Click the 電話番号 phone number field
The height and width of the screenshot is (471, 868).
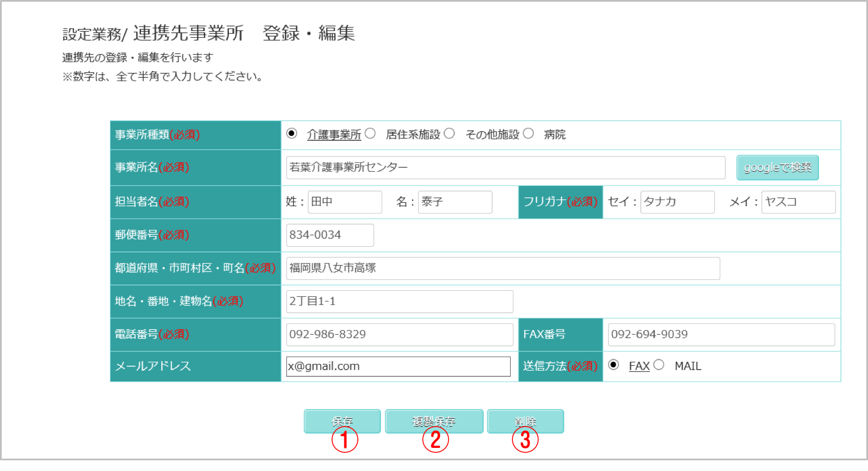399,334
